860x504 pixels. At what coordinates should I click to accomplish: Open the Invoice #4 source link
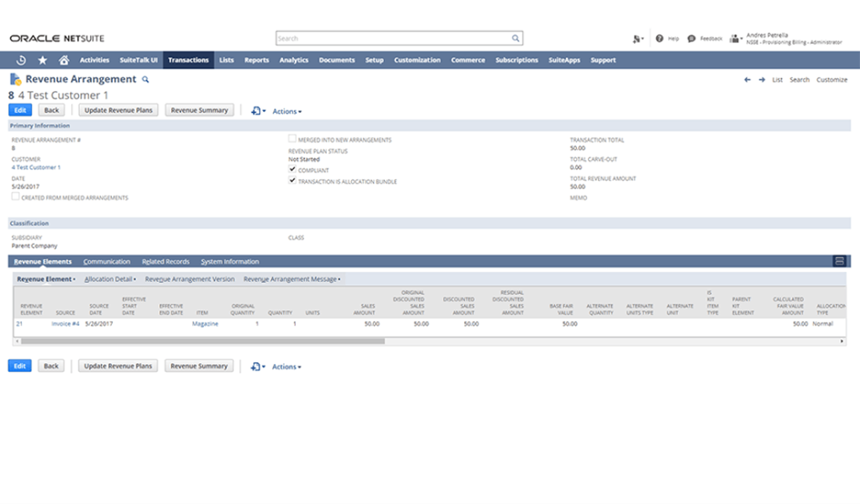coord(66,324)
